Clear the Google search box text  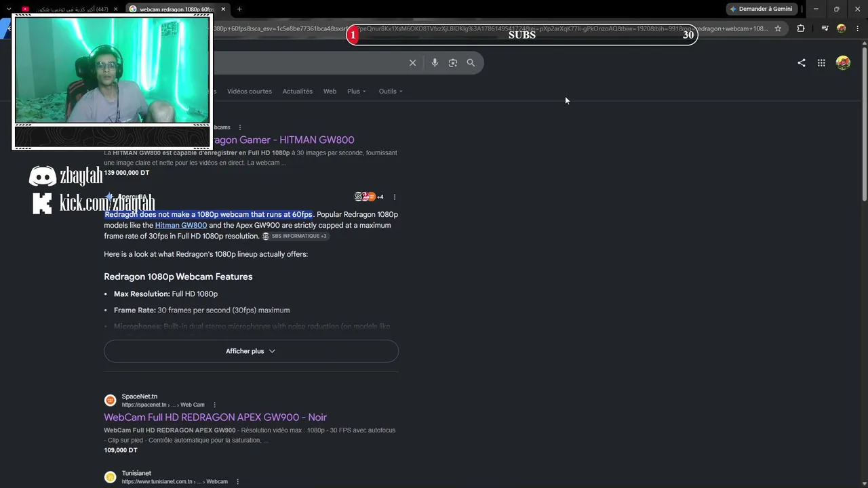412,63
